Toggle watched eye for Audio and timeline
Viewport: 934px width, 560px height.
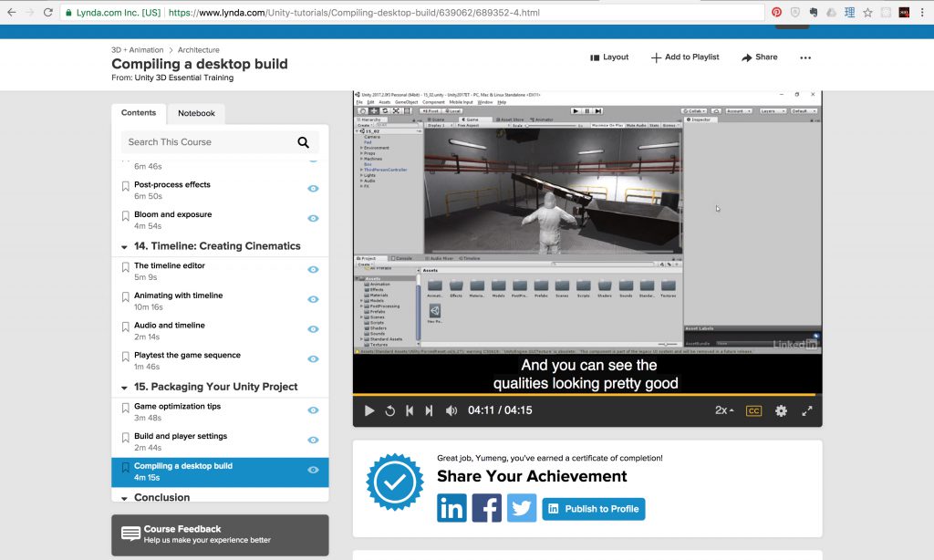point(313,329)
